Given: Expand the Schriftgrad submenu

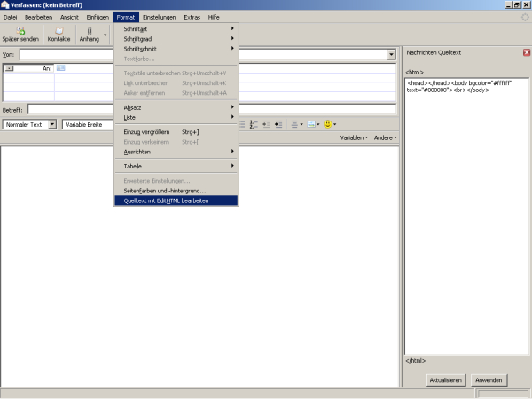Looking at the screenshot, I should click(176, 39).
